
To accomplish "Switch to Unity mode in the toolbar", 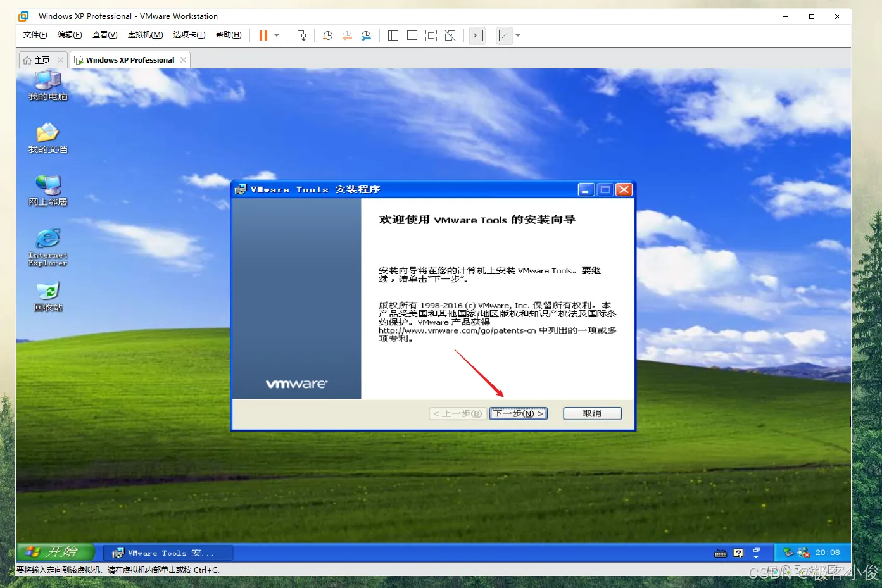I will point(450,35).
